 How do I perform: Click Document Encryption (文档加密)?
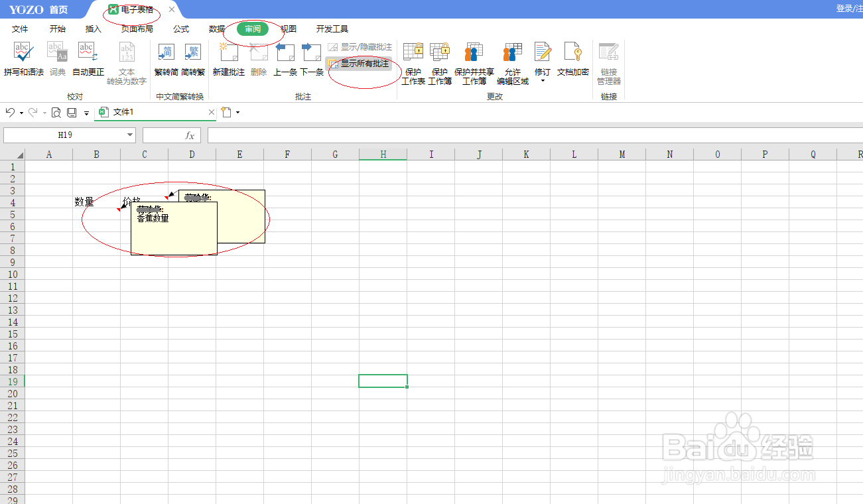click(573, 59)
